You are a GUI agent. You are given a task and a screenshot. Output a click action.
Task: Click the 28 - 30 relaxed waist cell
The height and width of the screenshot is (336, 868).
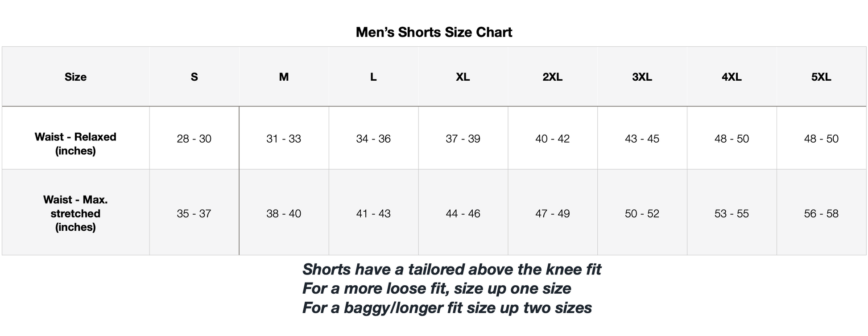pyautogui.click(x=194, y=139)
